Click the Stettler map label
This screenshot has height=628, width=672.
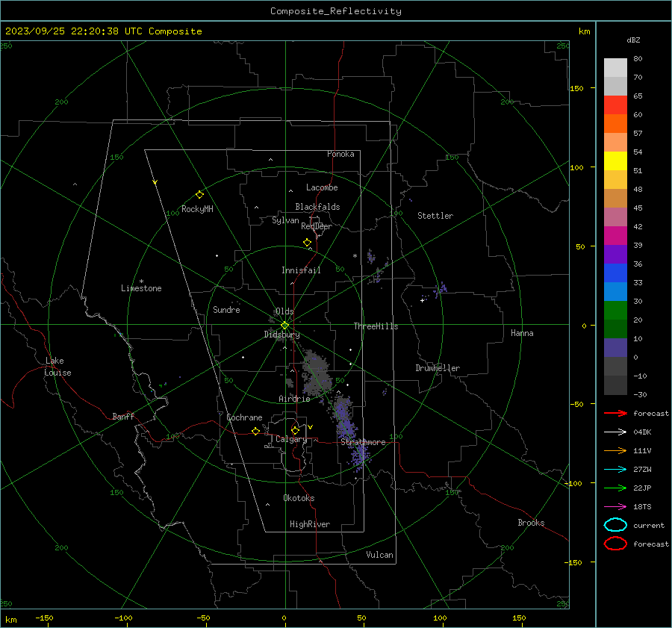click(435, 216)
